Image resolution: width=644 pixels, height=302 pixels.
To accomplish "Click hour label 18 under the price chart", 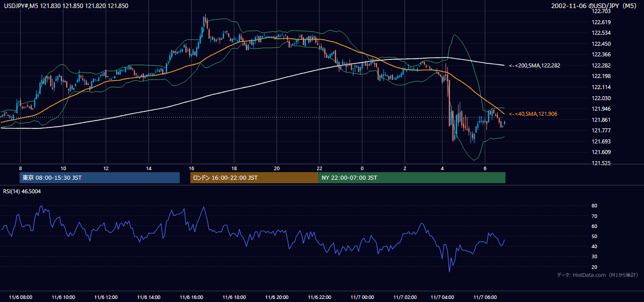I will [234, 168].
